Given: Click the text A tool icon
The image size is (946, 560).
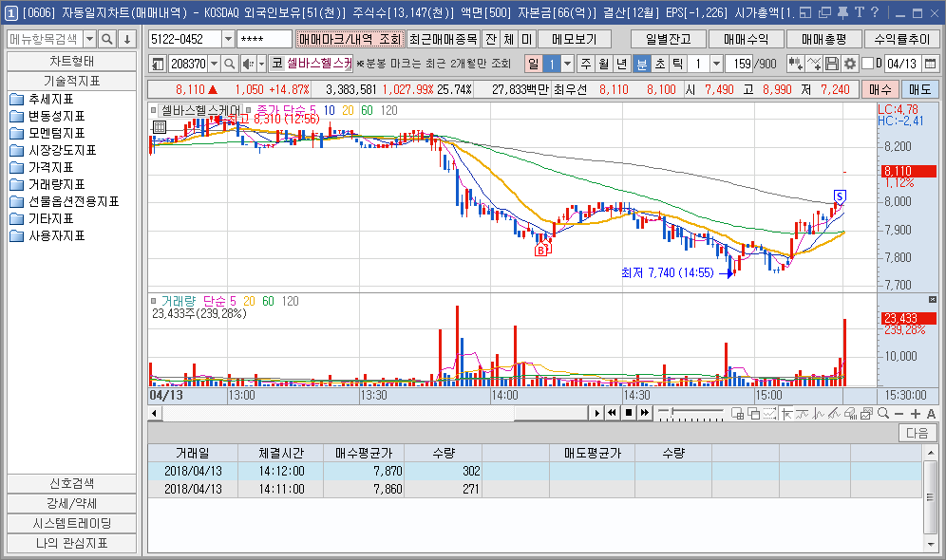Looking at the screenshot, I should (931, 414).
